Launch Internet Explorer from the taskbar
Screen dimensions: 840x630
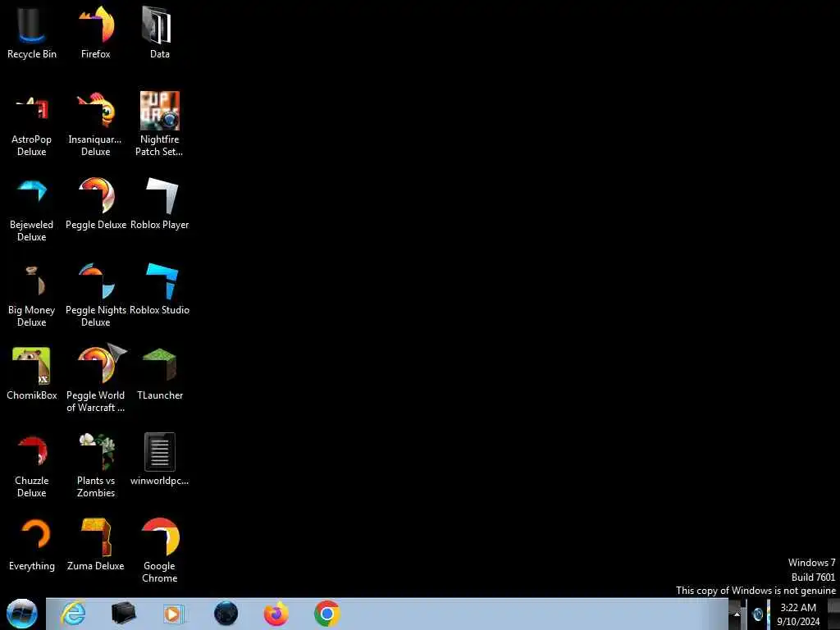click(73, 614)
